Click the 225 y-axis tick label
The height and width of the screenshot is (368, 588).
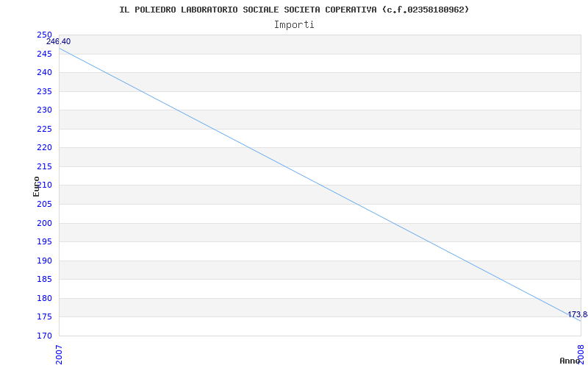point(44,130)
